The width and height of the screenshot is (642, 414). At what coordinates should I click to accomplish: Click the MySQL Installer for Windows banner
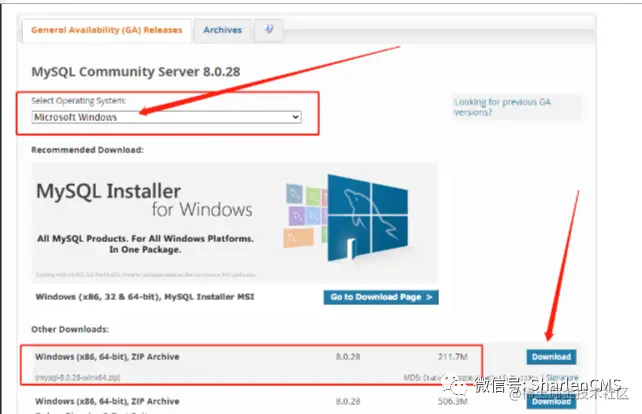coord(235,223)
